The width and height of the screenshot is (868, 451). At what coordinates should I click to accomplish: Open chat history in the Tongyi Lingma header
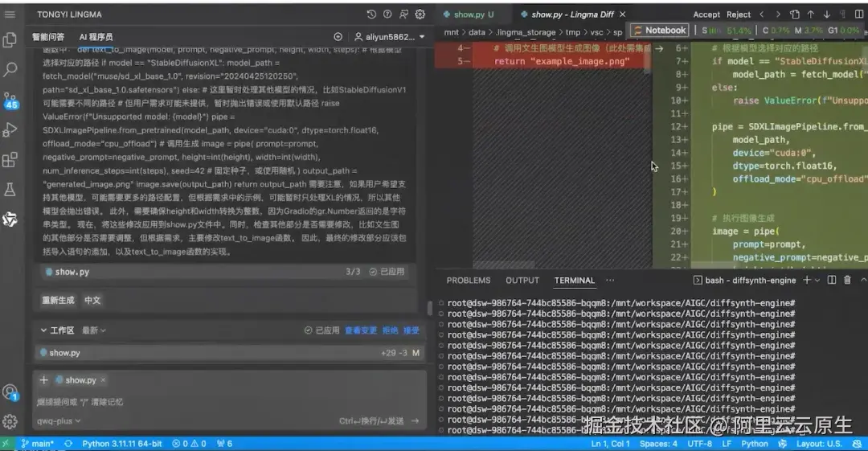coord(371,14)
